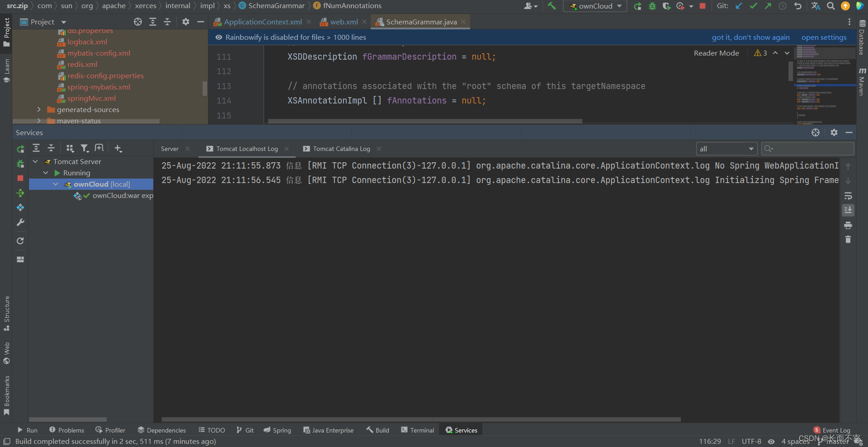Image resolution: width=868 pixels, height=447 pixels.
Task: Open Search Everywhere magnifier icon
Action: 830,6
